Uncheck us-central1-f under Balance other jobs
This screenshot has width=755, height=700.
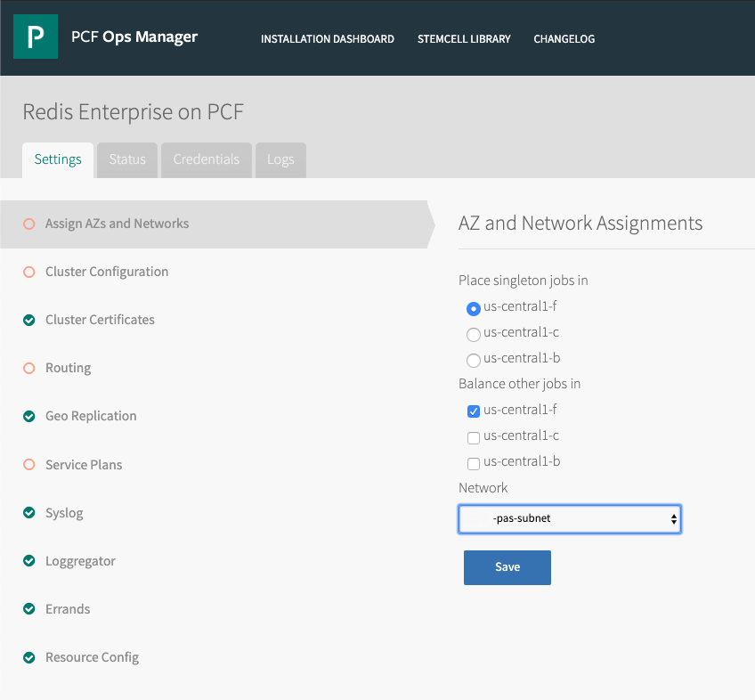pyautogui.click(x=474, y=411)
